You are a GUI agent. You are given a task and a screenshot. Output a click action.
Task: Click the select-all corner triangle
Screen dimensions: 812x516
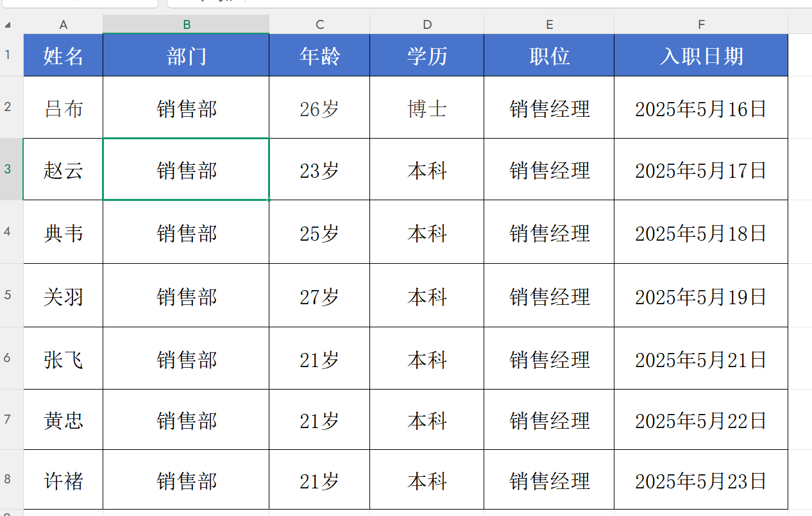pyautogui.click(x=8, y=25)
